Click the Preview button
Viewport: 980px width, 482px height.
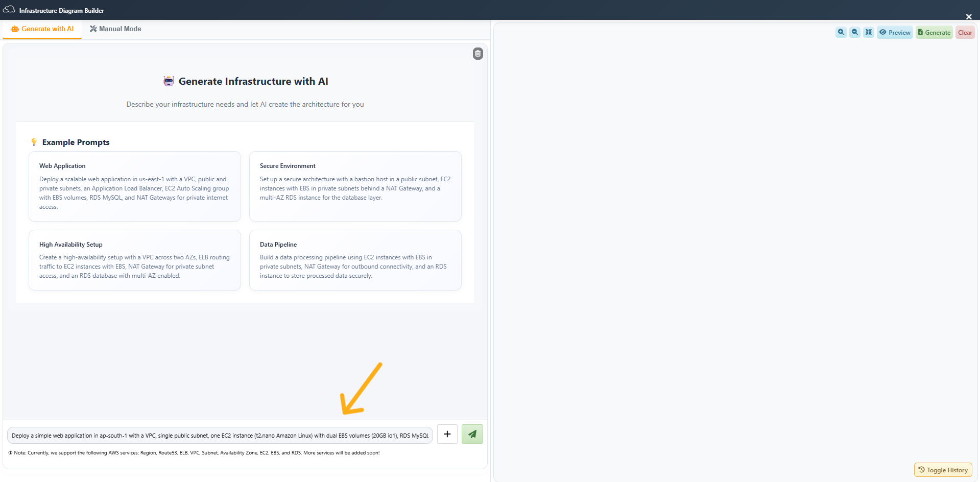[895, 32]
